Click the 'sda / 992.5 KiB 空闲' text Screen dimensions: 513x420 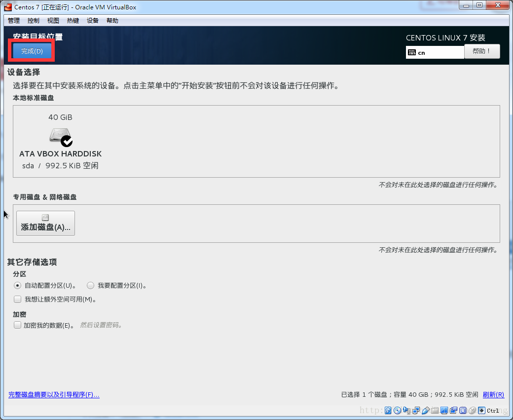(60, 166)
